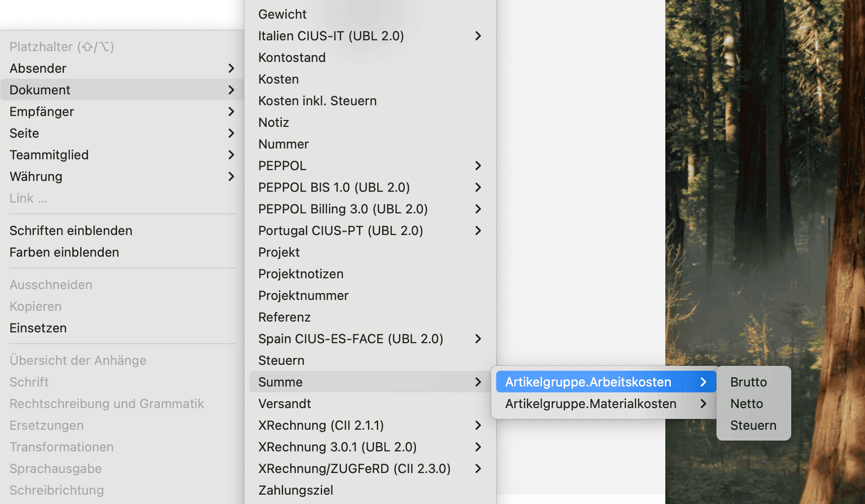Insert the Kontostand placeholder
Viewport: 865px width, 504px height.
pyautogui.click(x=370, y=58)
